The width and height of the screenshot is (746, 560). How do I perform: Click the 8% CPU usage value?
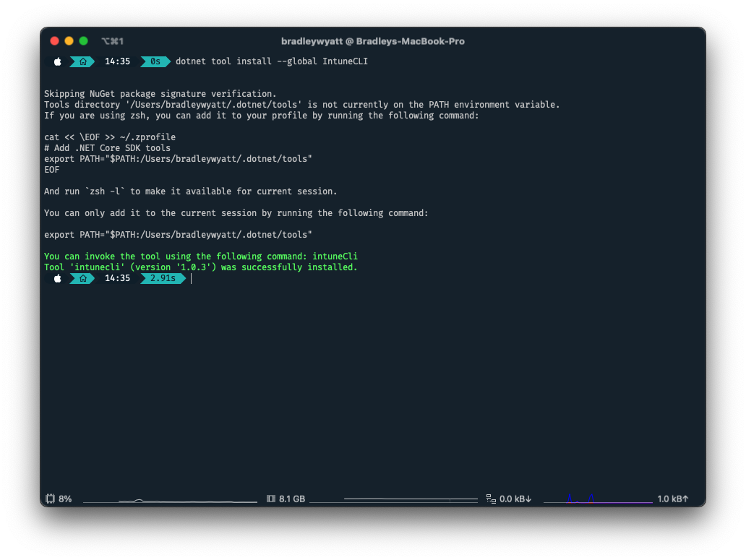coord(65,499)
